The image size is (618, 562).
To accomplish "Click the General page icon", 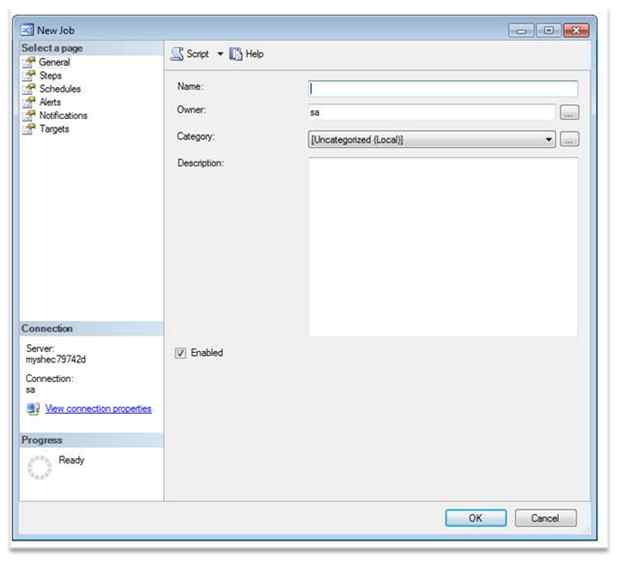I will 29,62.
